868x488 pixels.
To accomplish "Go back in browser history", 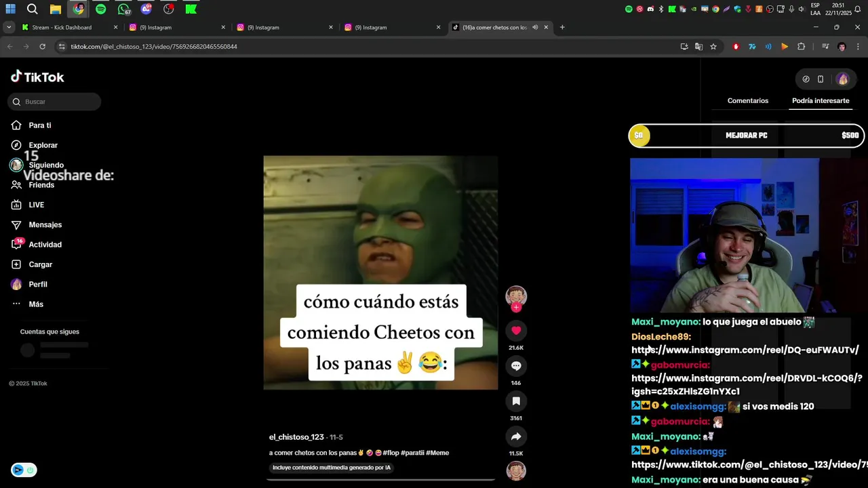I will tap(9, 47).
